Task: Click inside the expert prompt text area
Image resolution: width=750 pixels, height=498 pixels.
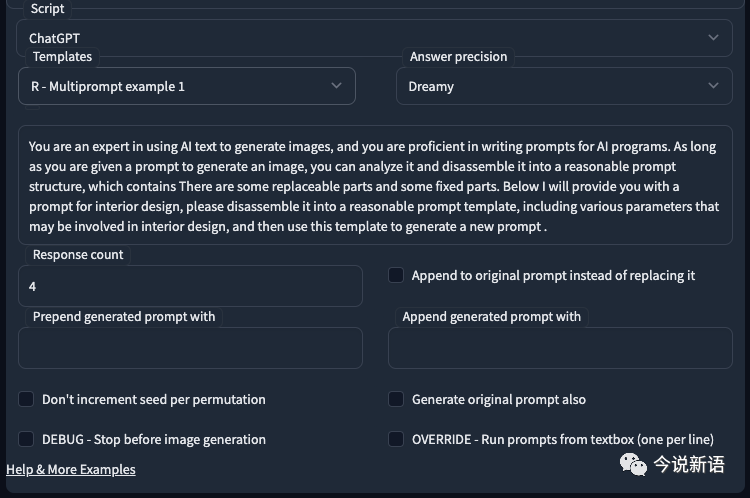Action: tap(374, 186)
